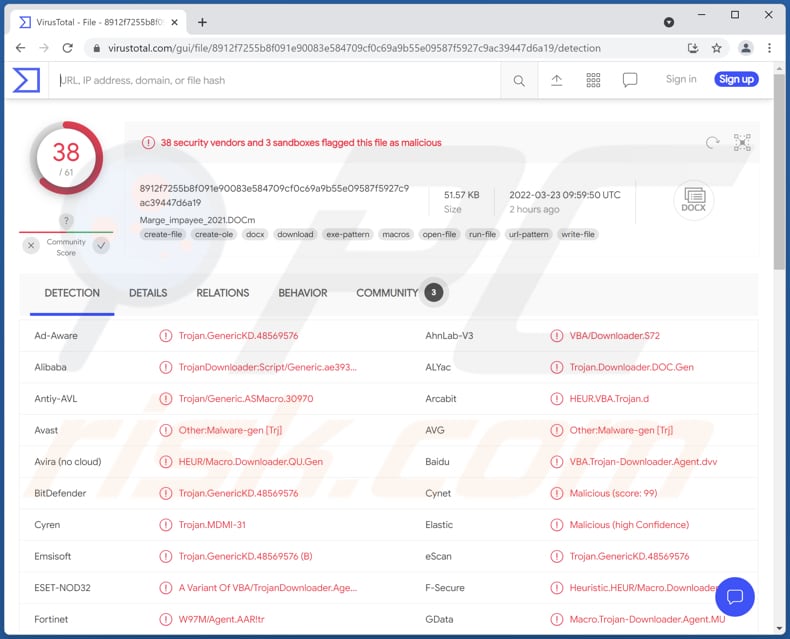Screen dimensions: 790x639
Task: Click the community count badge 3
Action: click(434, 292)
